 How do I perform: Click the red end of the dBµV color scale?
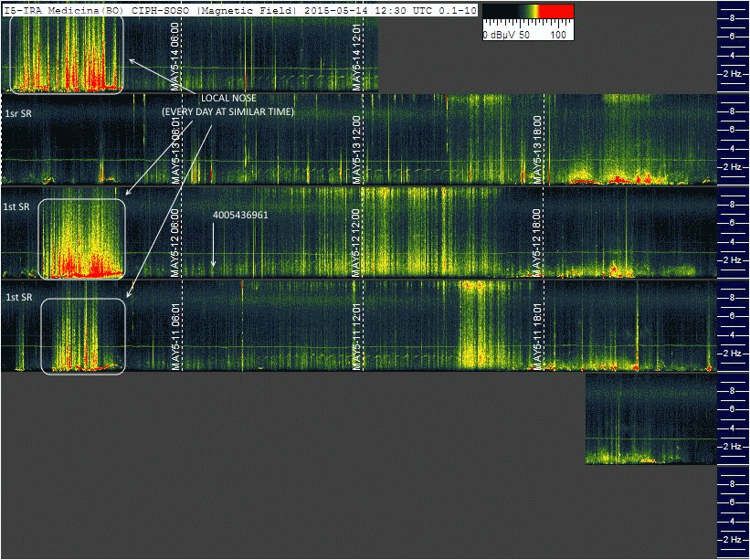[558, 12]
